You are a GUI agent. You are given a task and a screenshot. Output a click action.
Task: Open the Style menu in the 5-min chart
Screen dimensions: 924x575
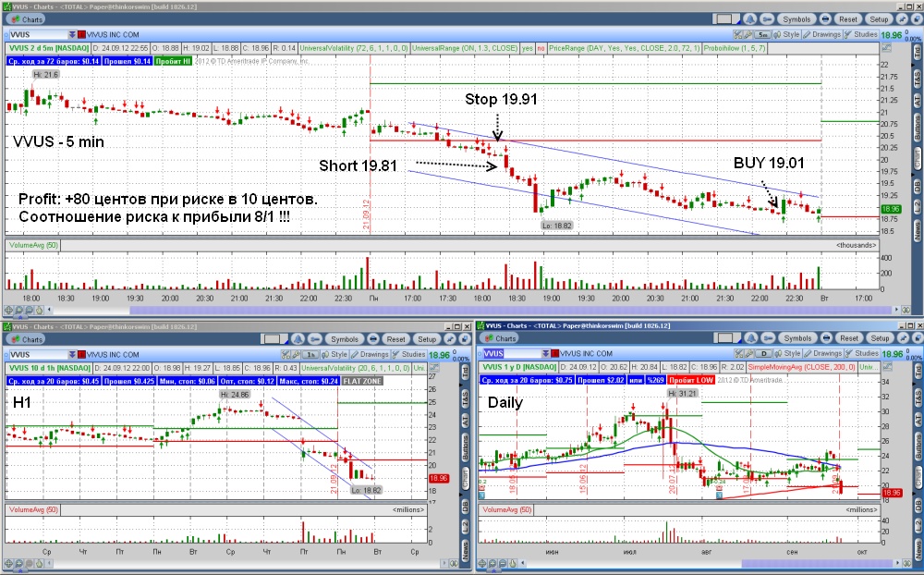[786, 35]
